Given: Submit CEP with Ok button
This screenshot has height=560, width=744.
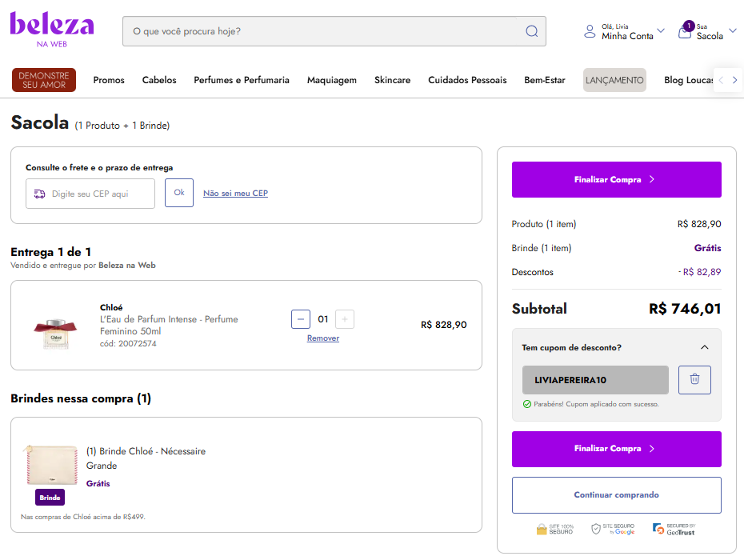Looking at the screenshot, I should click(x=179, y=193).
